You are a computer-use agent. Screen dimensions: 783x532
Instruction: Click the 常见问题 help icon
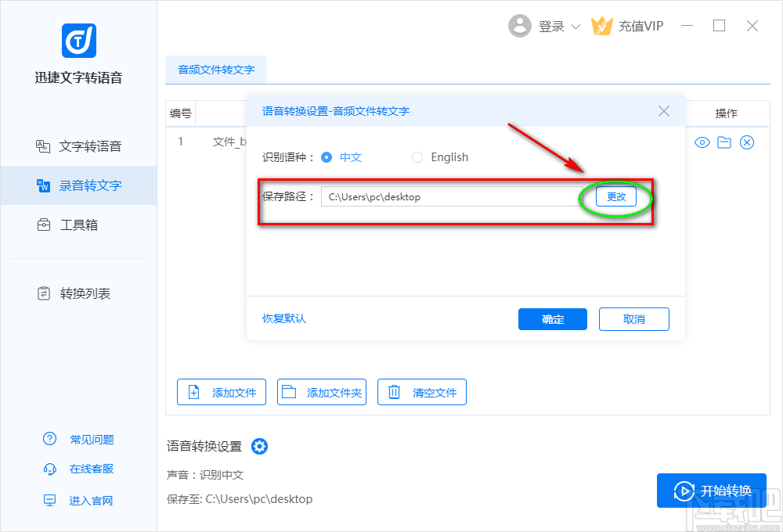click(x=50, y=439)
